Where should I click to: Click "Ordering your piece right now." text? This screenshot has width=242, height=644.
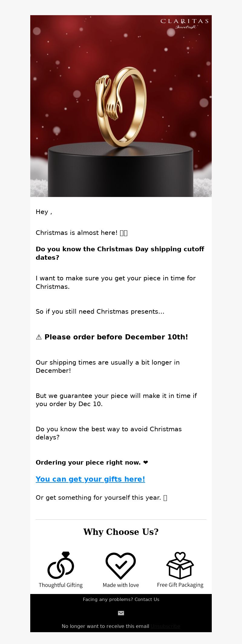(x=88, y=462)
